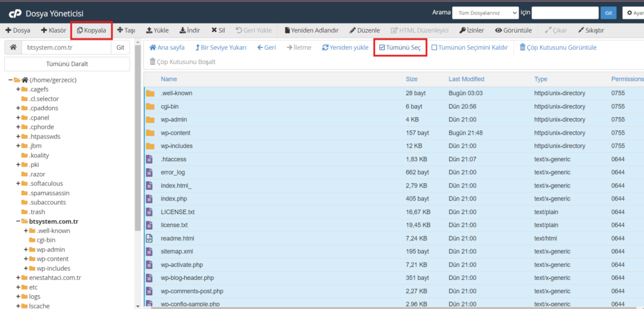Click the Git button next to path
The height and width of the screenshot is (309, 644).
pyautogui.click(x=120, y=47)
